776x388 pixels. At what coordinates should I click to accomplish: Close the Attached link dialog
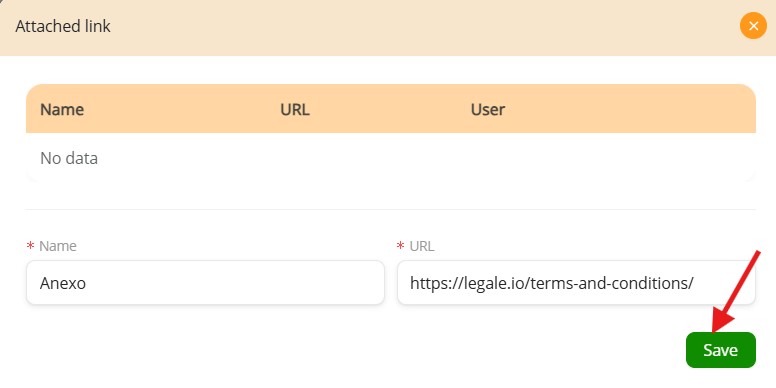coord(753,26)
